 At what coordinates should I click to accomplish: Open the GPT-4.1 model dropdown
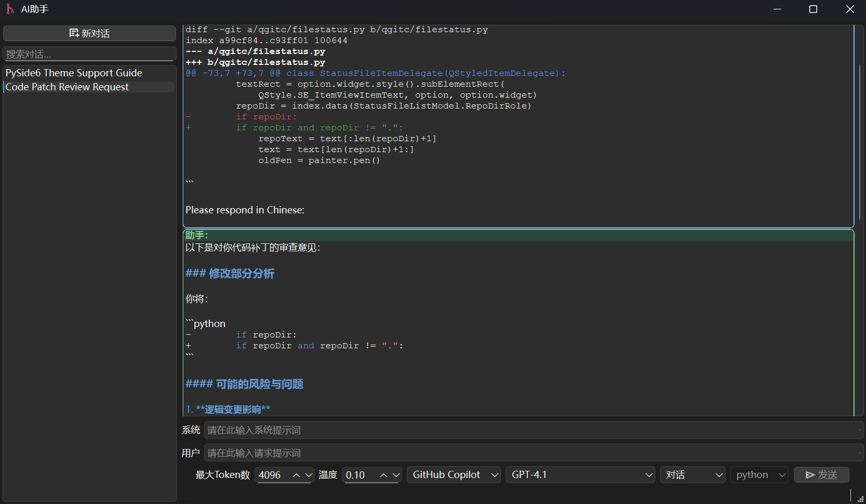pyautogui.click(x=580, y=475)
